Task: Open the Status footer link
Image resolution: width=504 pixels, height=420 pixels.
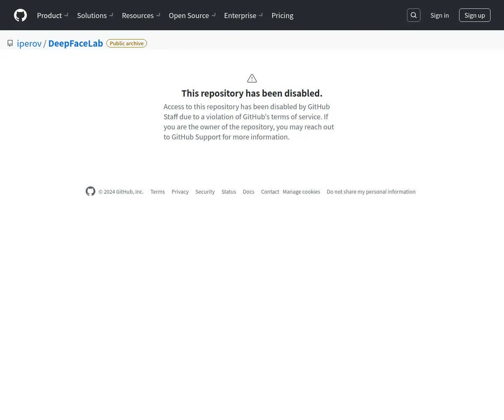Action: tap(229, 192)
